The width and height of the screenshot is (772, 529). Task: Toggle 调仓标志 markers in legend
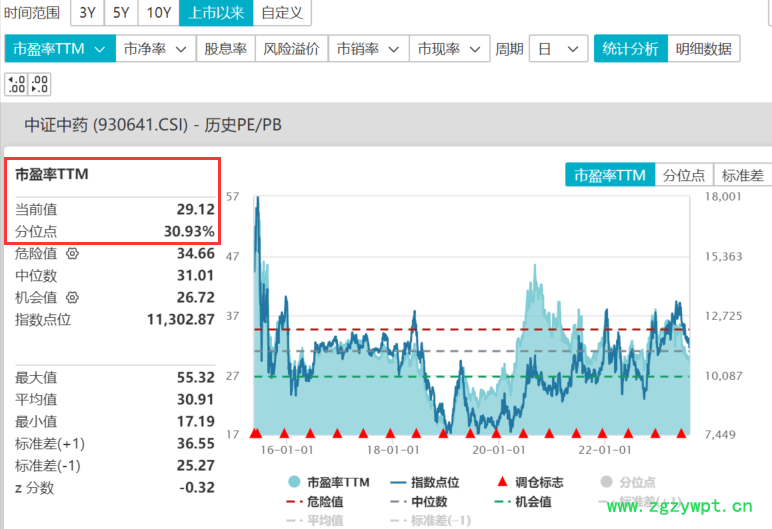(530, 482)
